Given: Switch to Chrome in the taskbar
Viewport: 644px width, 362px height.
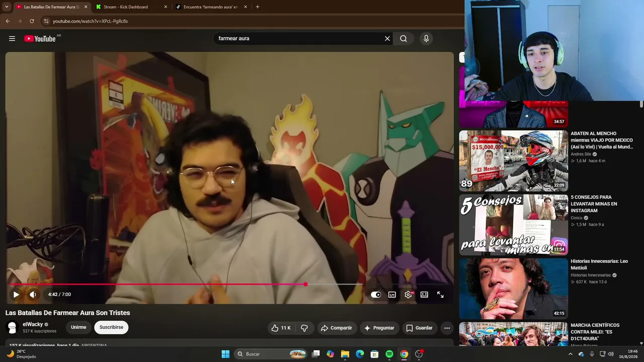Looking at the screenshot, I should pos(404,354).
